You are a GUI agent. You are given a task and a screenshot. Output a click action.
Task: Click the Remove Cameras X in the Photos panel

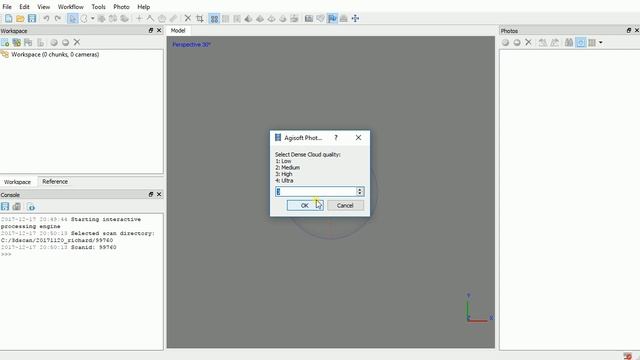pos(528,42)
